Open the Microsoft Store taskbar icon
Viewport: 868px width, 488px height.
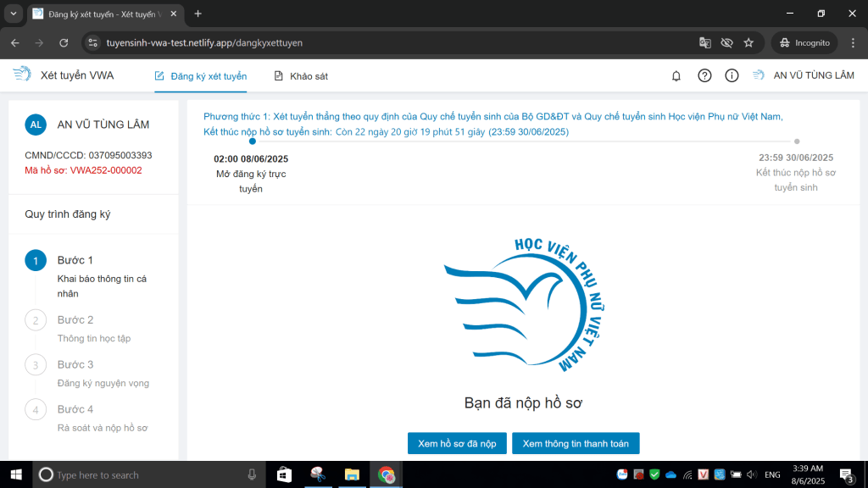coord(284,474)
